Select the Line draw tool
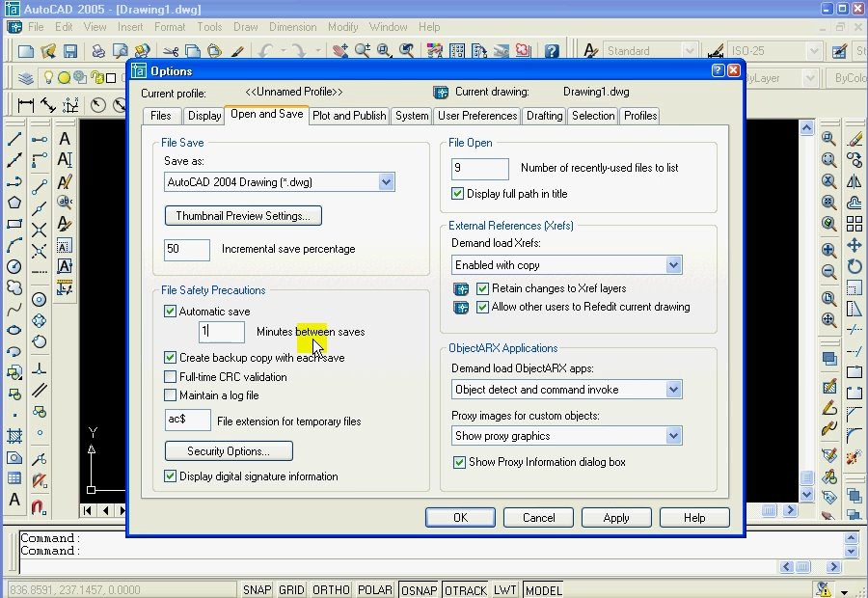Image resolution: width=868 pixels, height=598 pixels. 14,139
